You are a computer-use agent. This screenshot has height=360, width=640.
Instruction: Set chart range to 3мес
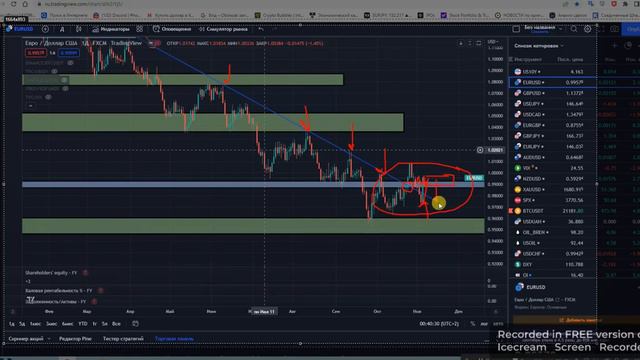coord(51,324)
